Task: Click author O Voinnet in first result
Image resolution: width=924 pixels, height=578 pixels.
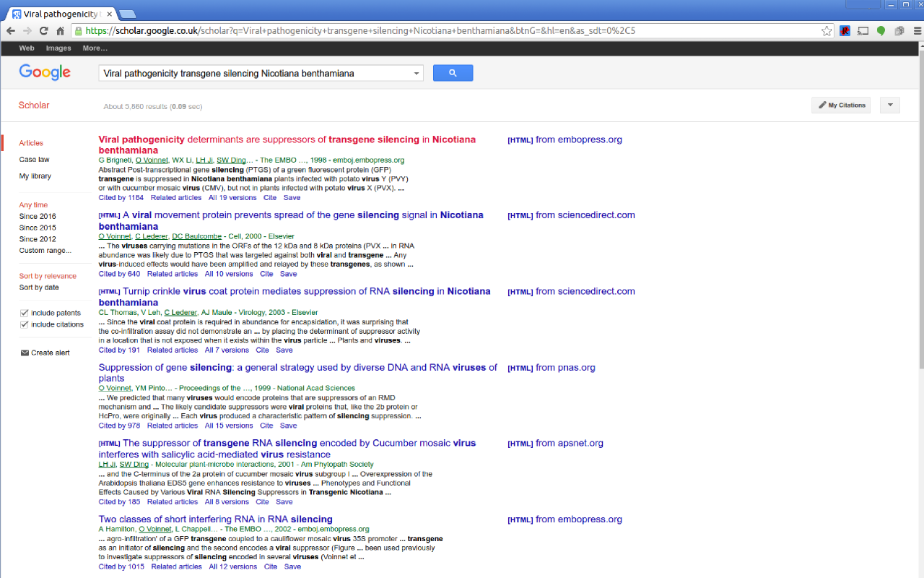Action: pos(152,160)
